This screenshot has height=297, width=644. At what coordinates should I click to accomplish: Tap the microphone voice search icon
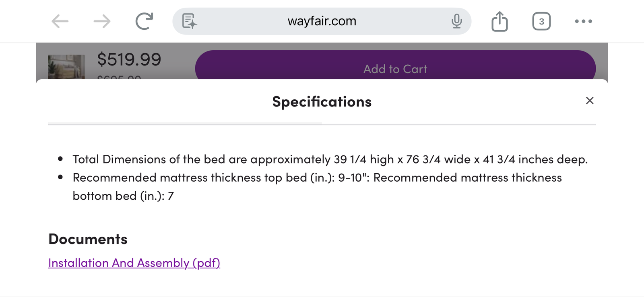(456, 21)
